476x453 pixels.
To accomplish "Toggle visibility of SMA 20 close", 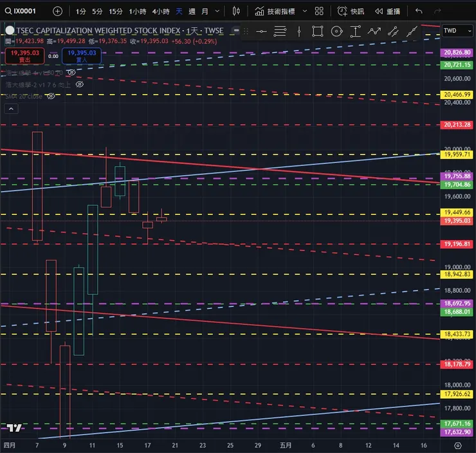I will 51,97.
